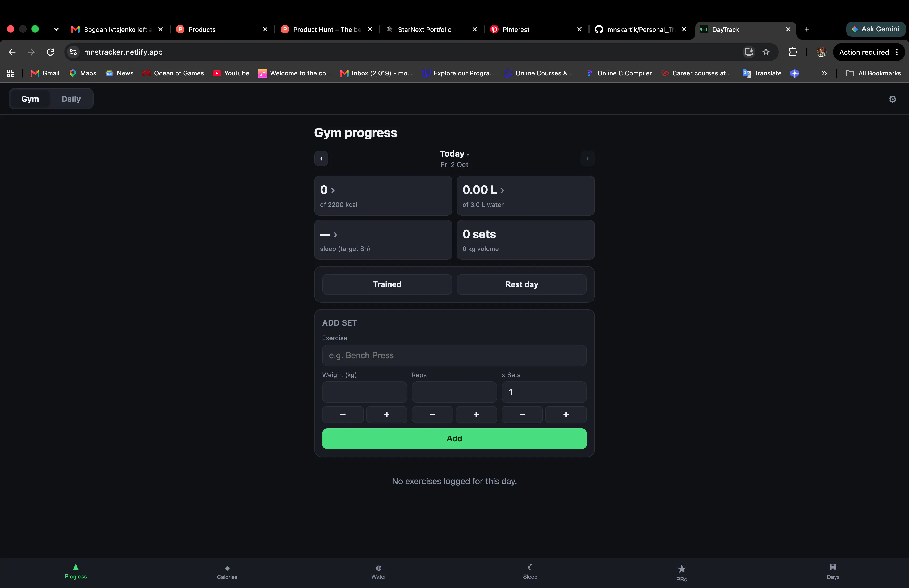Increase Weight with plus button
This screenshot has height=588, width=909.
[386, 414]
